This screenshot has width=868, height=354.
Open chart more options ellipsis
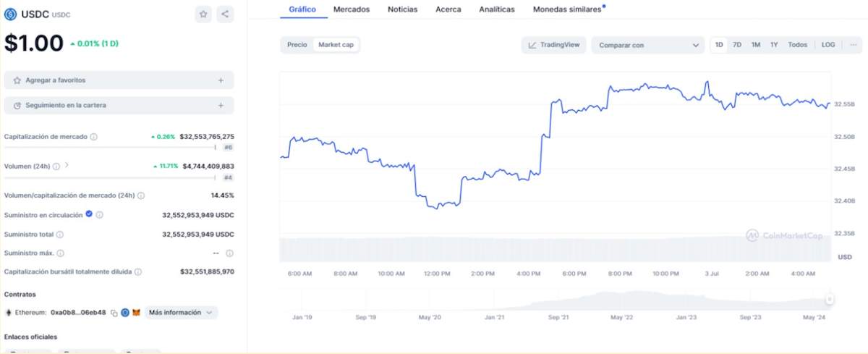point(854,45)
